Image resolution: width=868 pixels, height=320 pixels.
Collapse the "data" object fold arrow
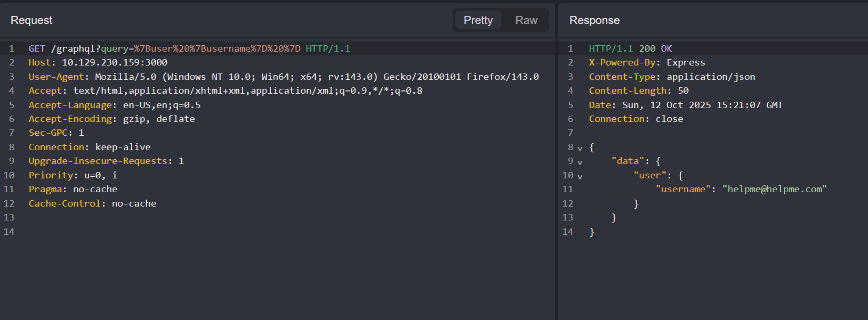tap(580, 162)
